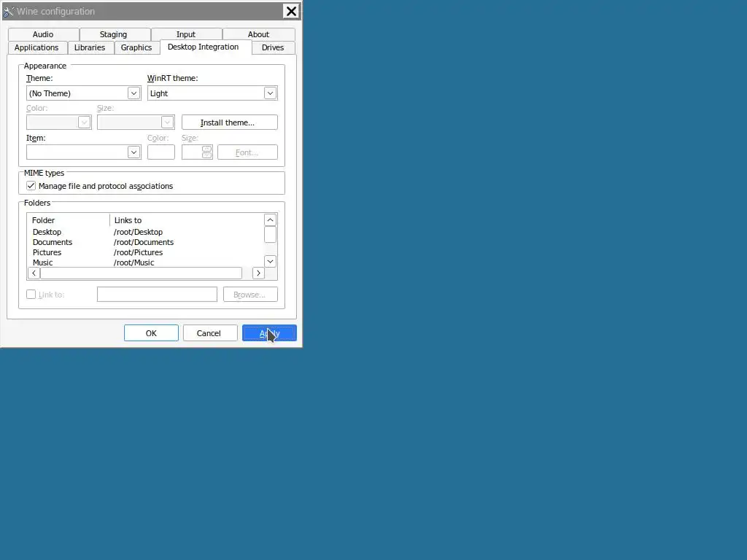Show the About tab
Viewport: 747px width, 560px height.
(258, 34)
